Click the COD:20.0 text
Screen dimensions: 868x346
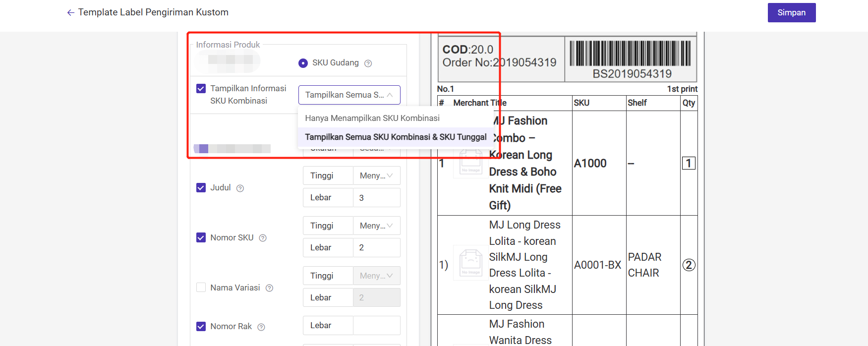click(467, 50)
